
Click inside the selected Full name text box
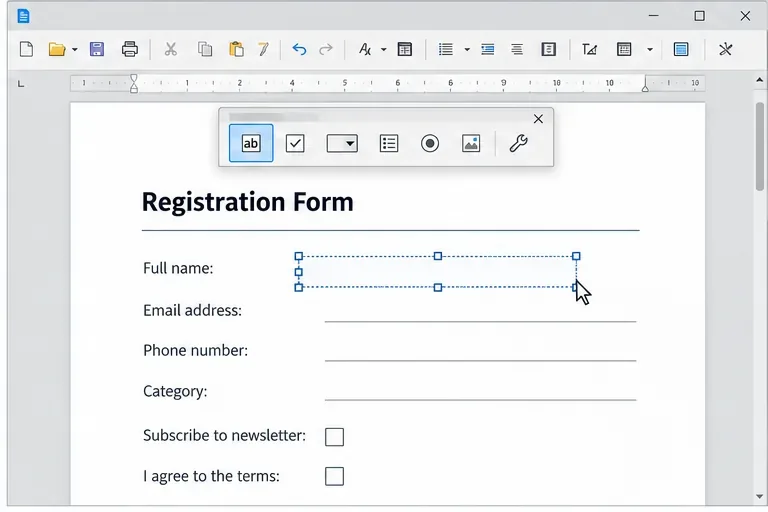(x=437, y=272)
